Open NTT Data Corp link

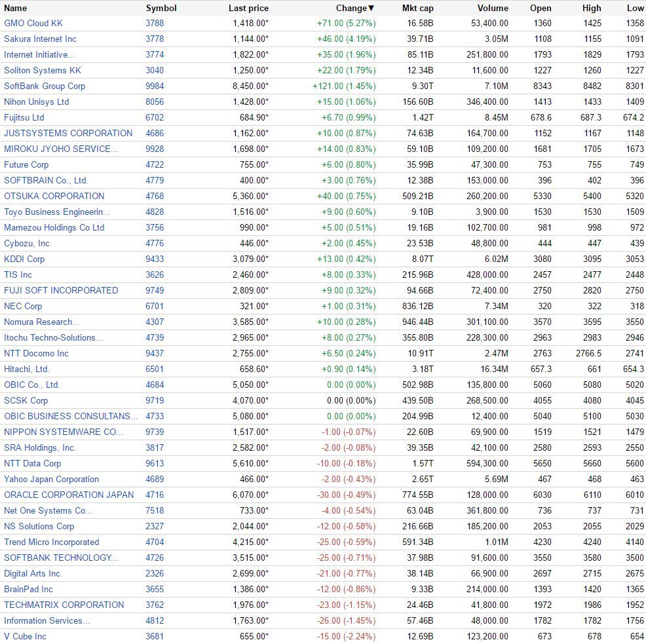coord(33,463)
